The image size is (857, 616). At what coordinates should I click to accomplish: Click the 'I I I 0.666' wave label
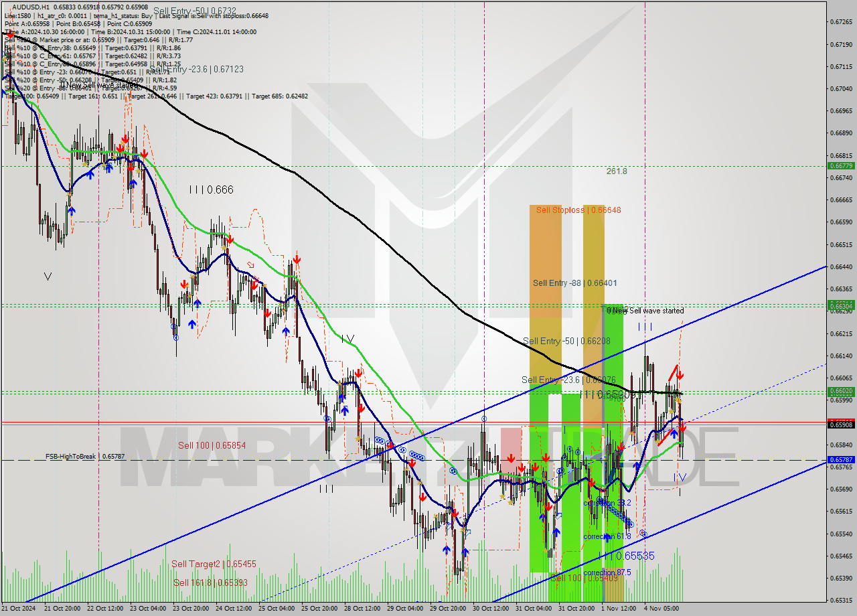(x=211, y=190)
